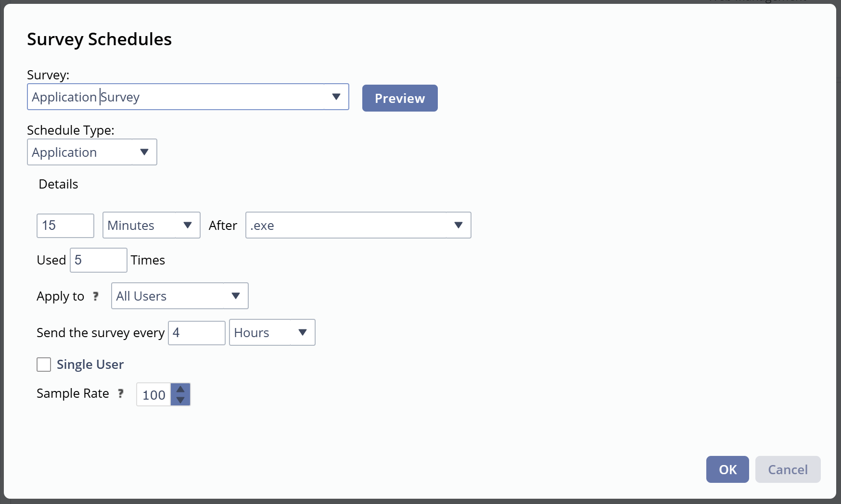This screenshot has width=841, height=504.
Task: Open the Survey dropdown list
Action: pyautogui.click(x=336, y=97)
